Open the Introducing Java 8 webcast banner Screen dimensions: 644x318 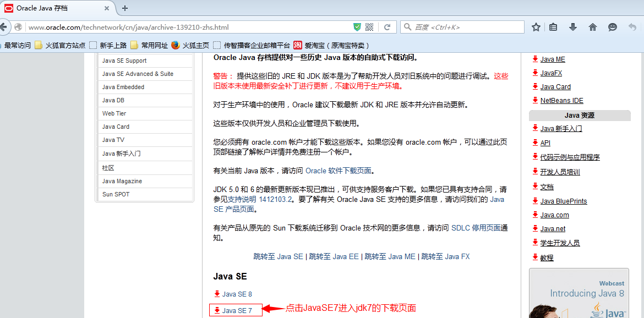coord(578,293)
